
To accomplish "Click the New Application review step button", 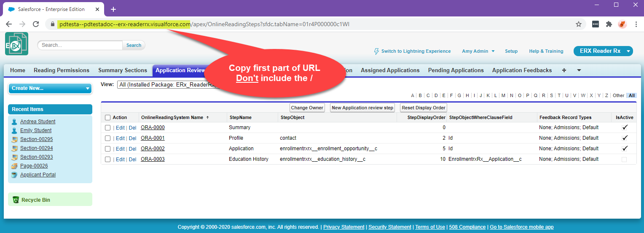I will [x=362, y=108].
